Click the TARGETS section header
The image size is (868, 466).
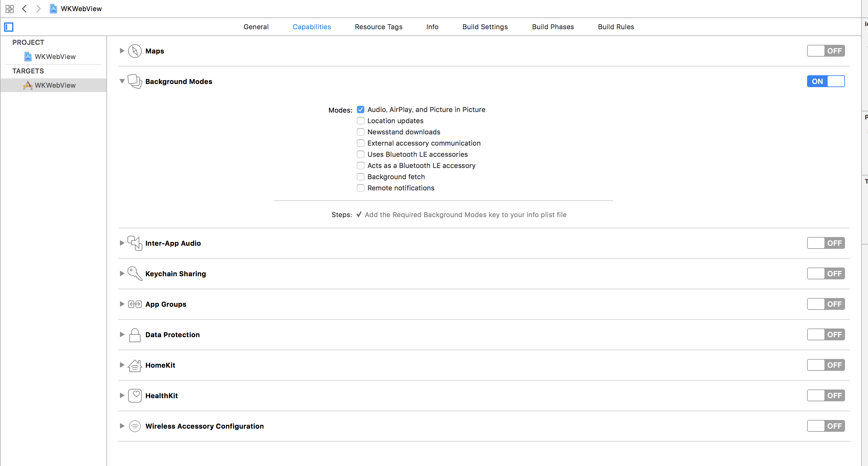[28, 71]
